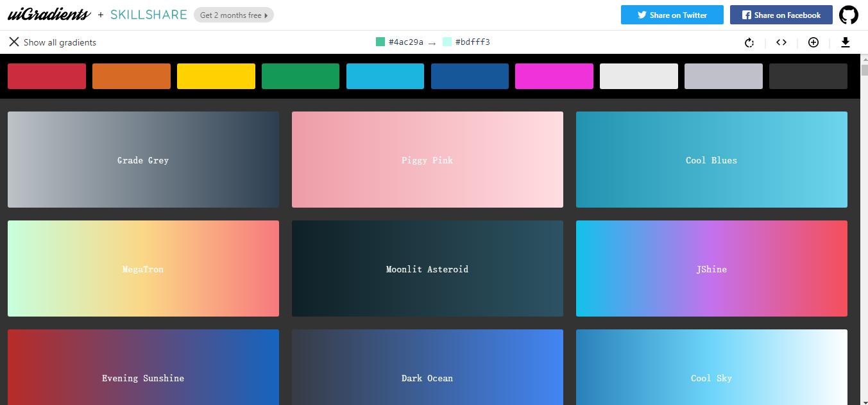Pick the Evening Sunshine gradient

[x=143, y=367]
